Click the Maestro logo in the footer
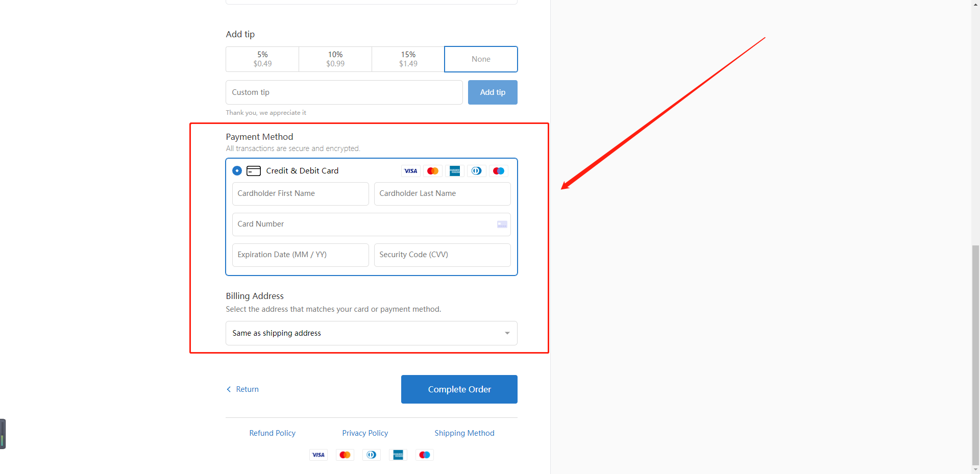 [x=425, y=455]
